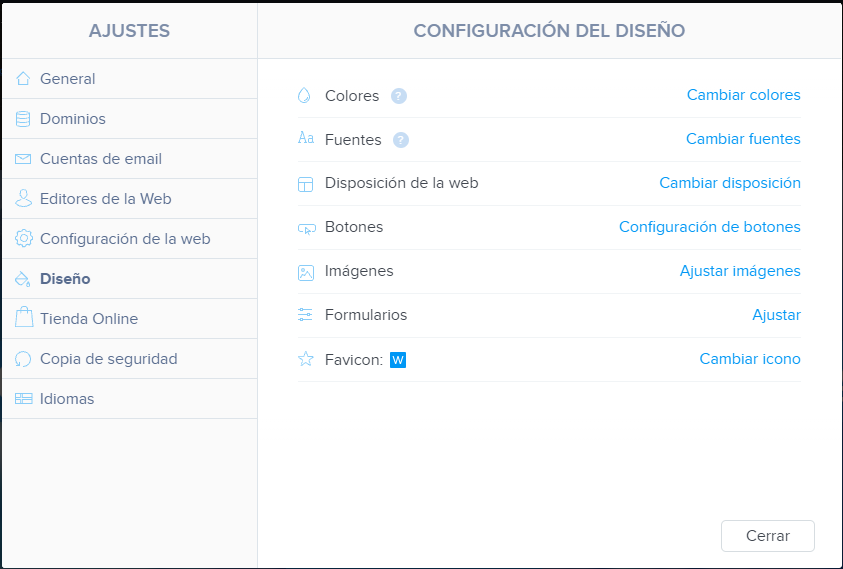Click the help icon next to Colores
The image size is (843, 569).
click(x=398, y=96)
